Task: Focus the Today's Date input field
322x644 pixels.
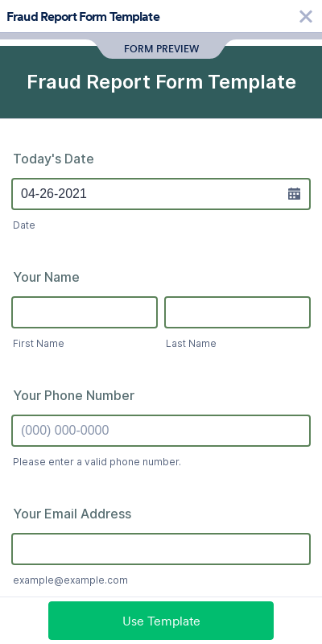Action: tap(161, 194)
